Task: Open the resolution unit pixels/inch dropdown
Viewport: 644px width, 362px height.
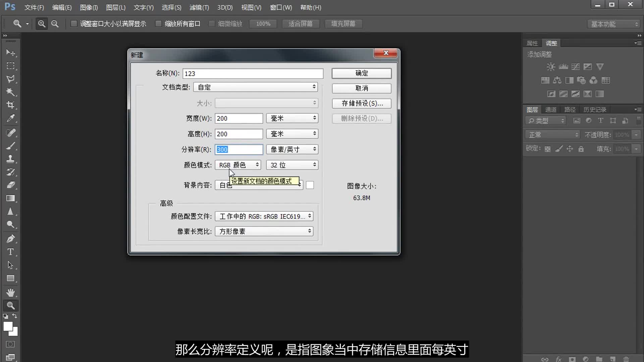Action: click(292, 149)
